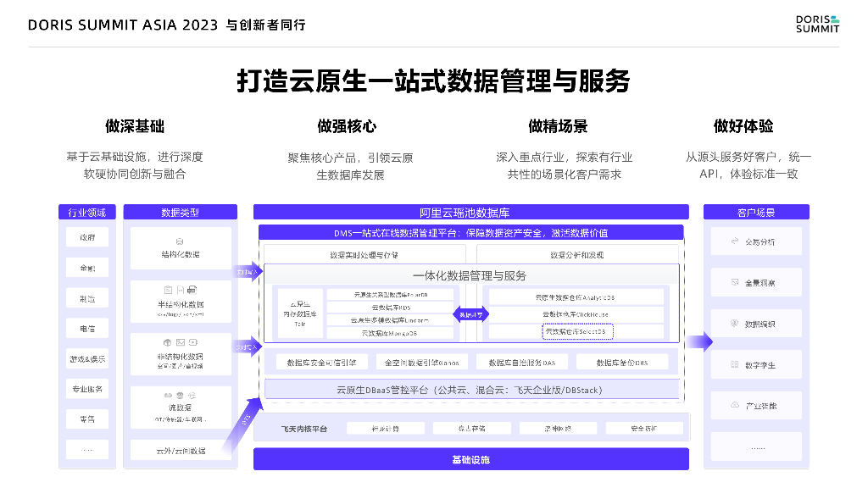Click the 政府 industry box
This screenshot has width=868, height=488.
click(87, 237)
